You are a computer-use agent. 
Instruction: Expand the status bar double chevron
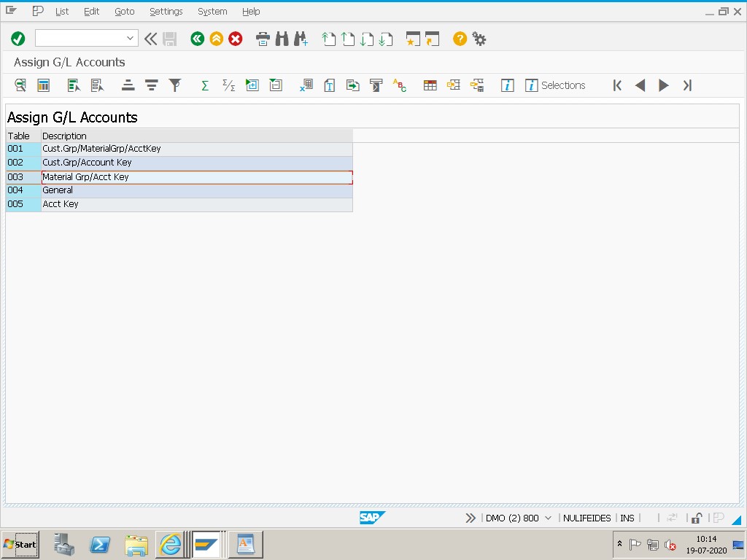(x=471, y=518)
